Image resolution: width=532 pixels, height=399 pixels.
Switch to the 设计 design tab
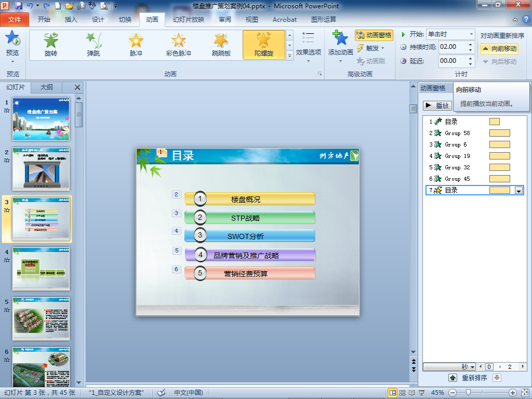[98, 20]
